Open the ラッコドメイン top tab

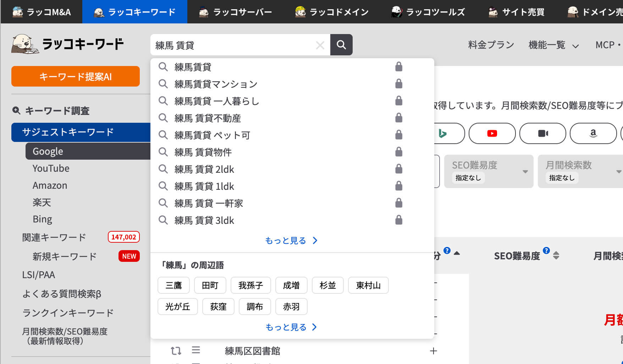point(332,12)
